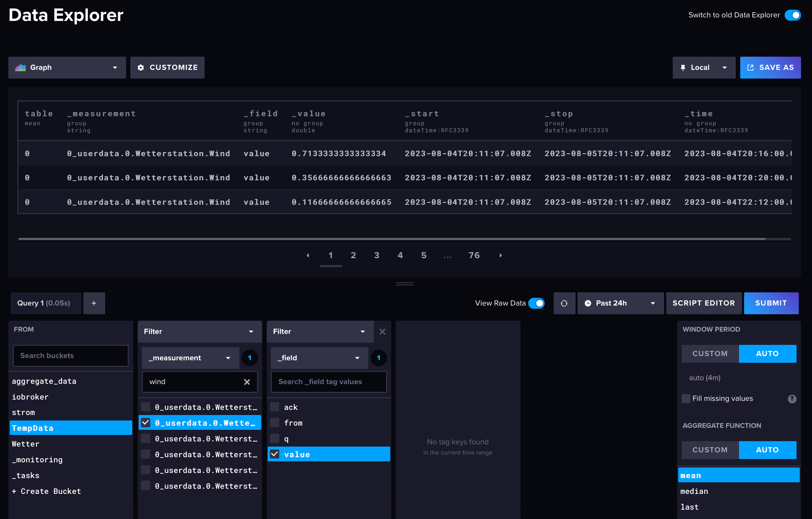Uncheck the selected 0_userdata.0.Wette measurement
This screenshot has height=519, width=812.
pyautogui.click(x=145, y=422)
